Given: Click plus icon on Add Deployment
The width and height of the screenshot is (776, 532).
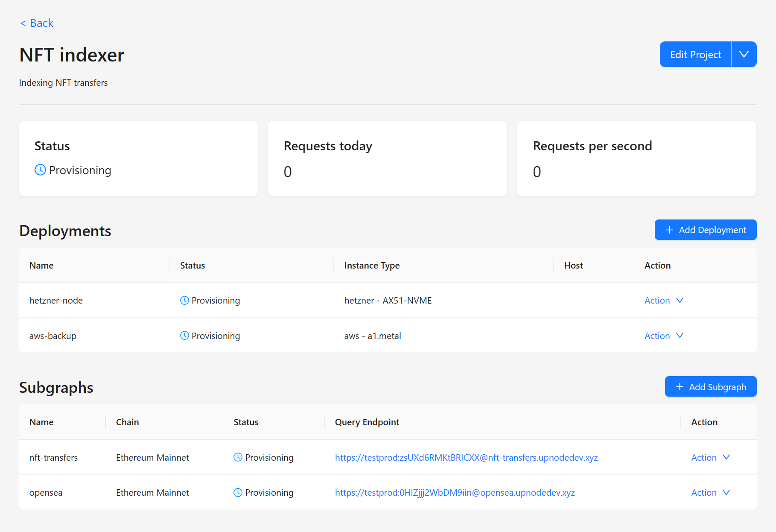Looking at the screenshot, I should 669,230.
